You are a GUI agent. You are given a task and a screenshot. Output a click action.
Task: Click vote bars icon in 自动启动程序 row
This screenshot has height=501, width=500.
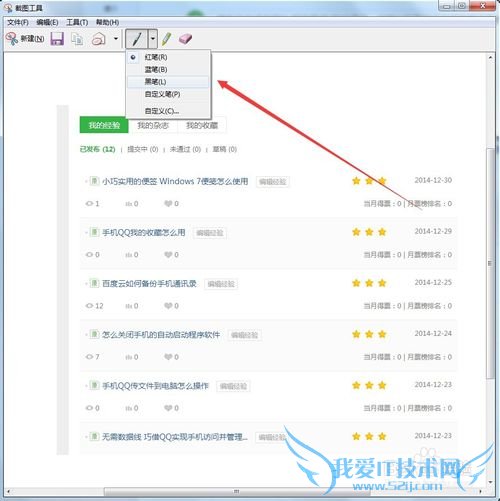pyautogui.click(x=129, y=357)
